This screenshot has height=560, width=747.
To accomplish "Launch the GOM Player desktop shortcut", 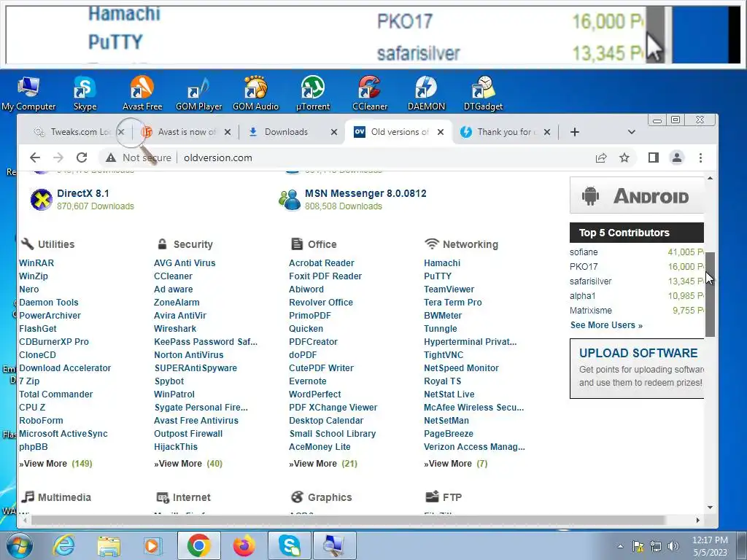I will click(198, 93).
